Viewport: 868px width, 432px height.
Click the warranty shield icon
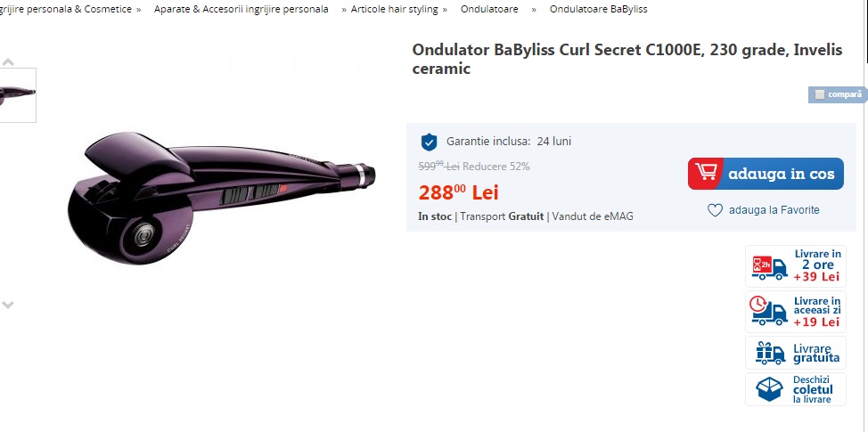click(x=429, y=143)
